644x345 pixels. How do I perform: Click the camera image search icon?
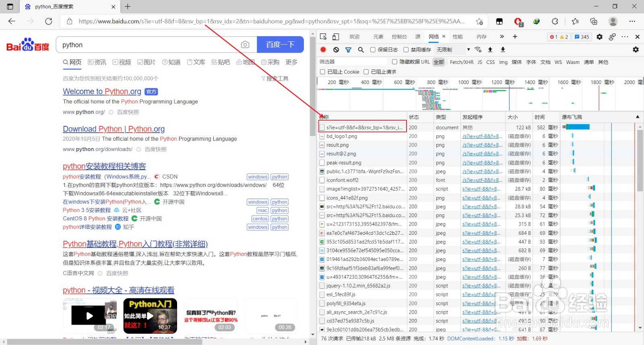pos(245,45)
